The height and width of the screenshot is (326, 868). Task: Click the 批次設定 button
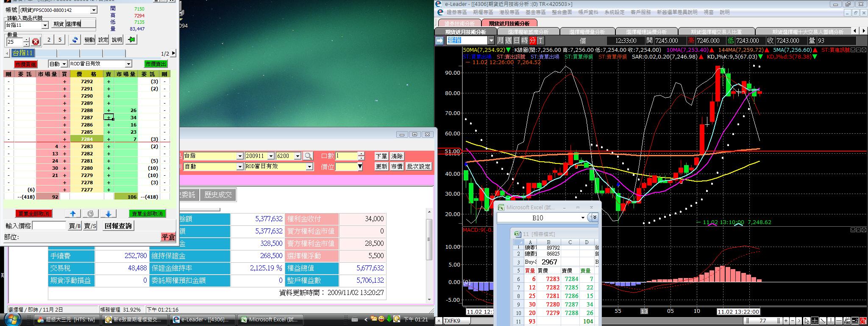click(419, 166)
